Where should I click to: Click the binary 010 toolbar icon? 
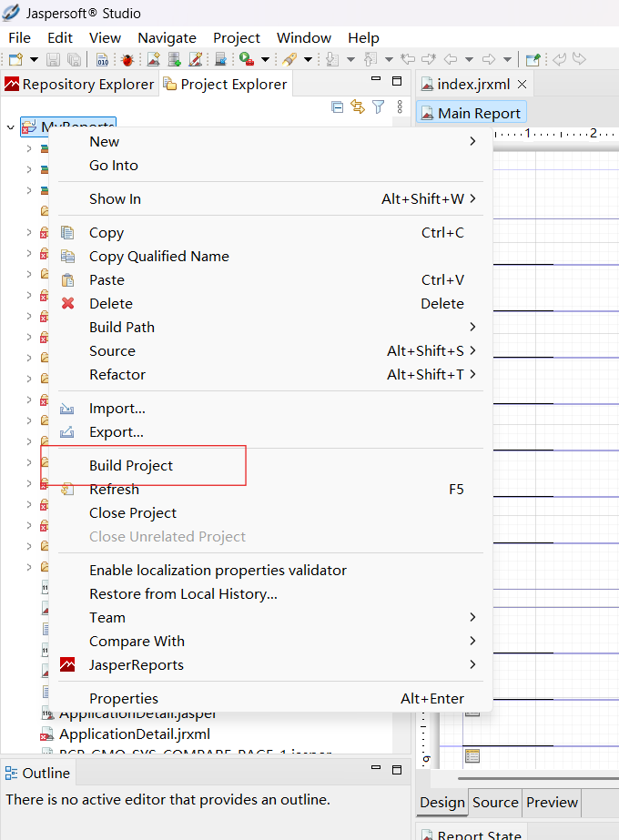click(x=102, y=59)
